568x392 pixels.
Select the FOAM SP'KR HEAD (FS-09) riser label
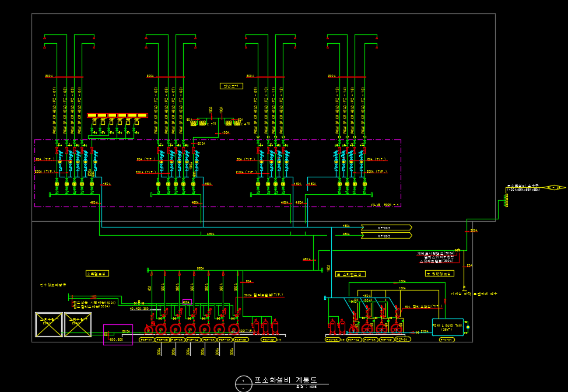256,110
